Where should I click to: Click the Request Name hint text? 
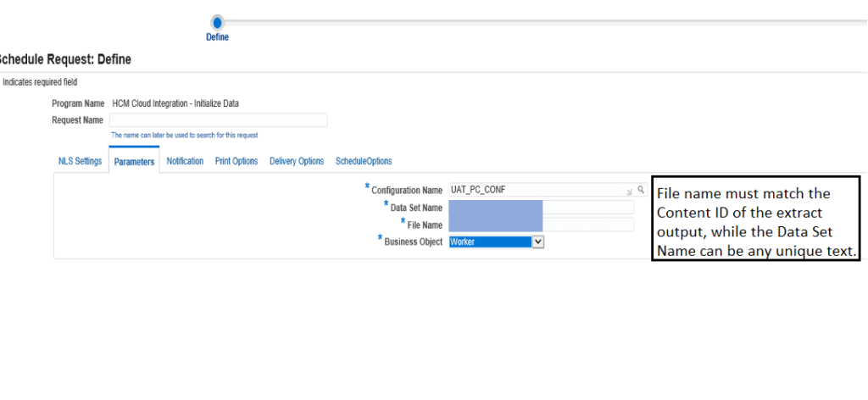click(184, 135)
